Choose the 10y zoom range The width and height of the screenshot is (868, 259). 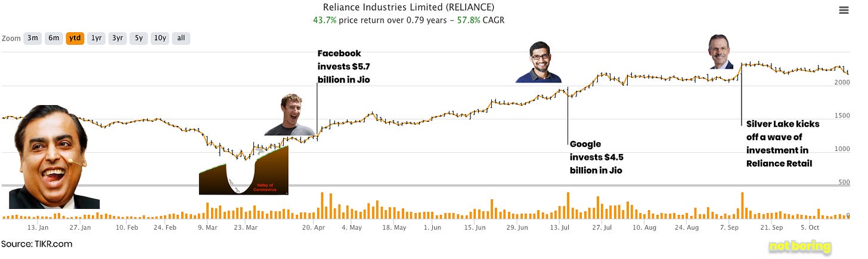[x=160, y=38]
